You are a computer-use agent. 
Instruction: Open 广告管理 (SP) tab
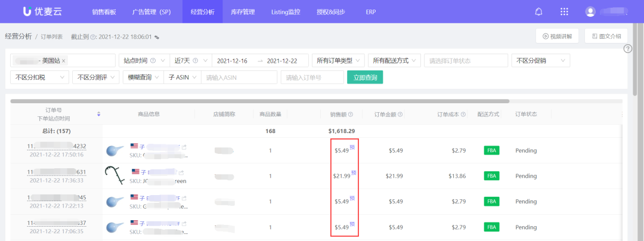[151, 12]
